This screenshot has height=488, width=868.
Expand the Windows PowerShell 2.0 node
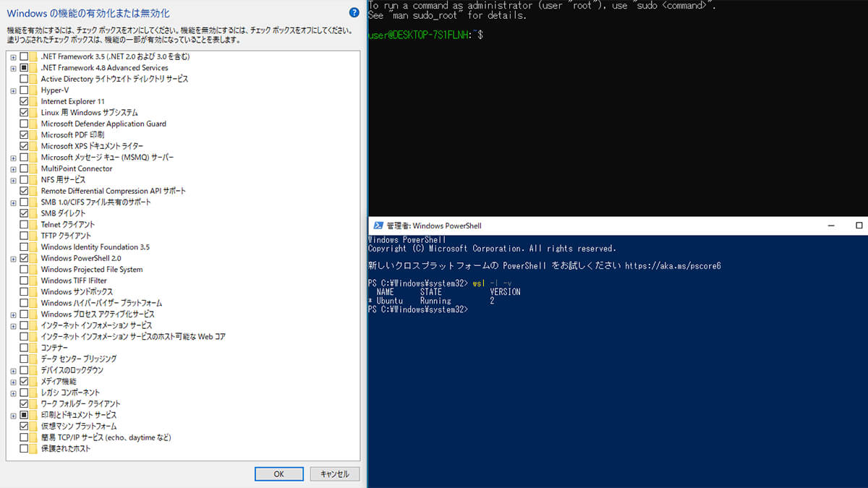pos(13,258)
